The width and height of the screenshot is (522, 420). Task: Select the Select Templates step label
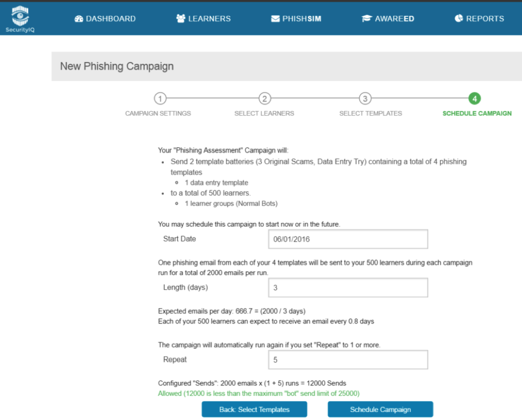[x=370, y=114]
